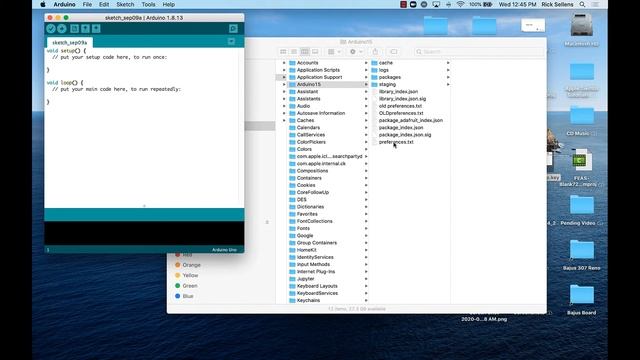This screenshot has height=360, width=640.
Task: Select the Containers folder
Action: click(x=309, y=178)
